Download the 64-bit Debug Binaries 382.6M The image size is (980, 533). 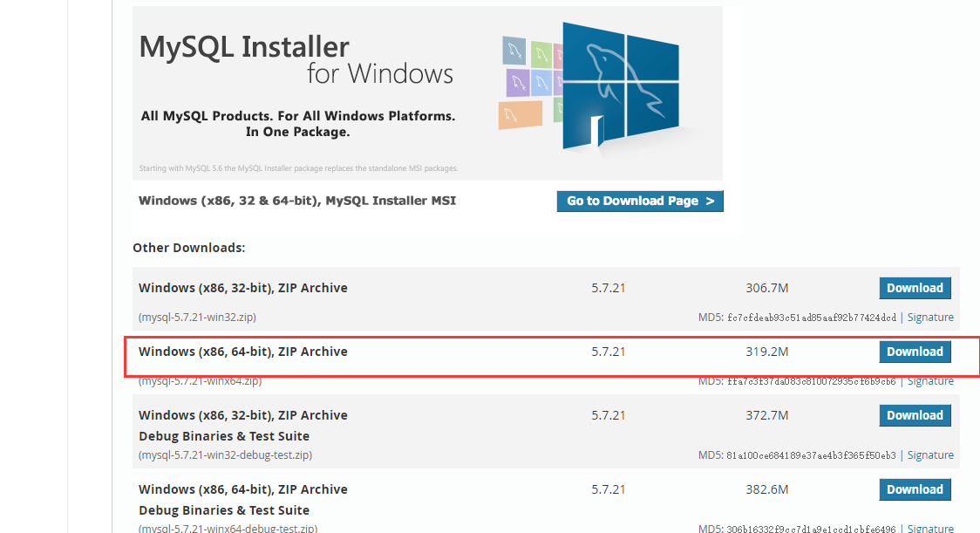915,489
